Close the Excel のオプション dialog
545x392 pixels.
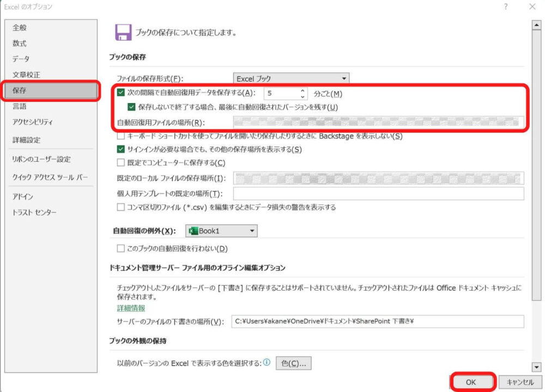click(x=532, y=7)
